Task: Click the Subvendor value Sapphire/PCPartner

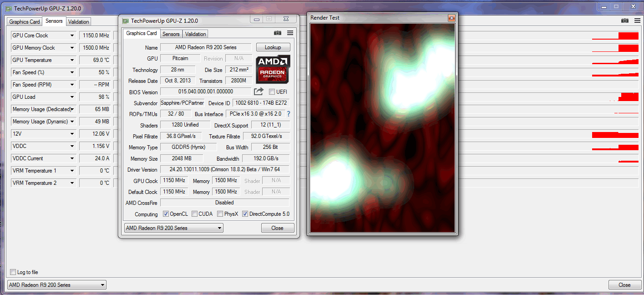Action: coord(183,103)
